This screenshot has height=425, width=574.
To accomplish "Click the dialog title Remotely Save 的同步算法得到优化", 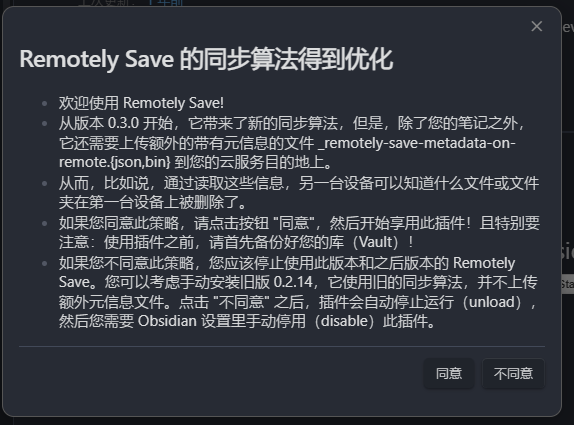I will point(206,59).
